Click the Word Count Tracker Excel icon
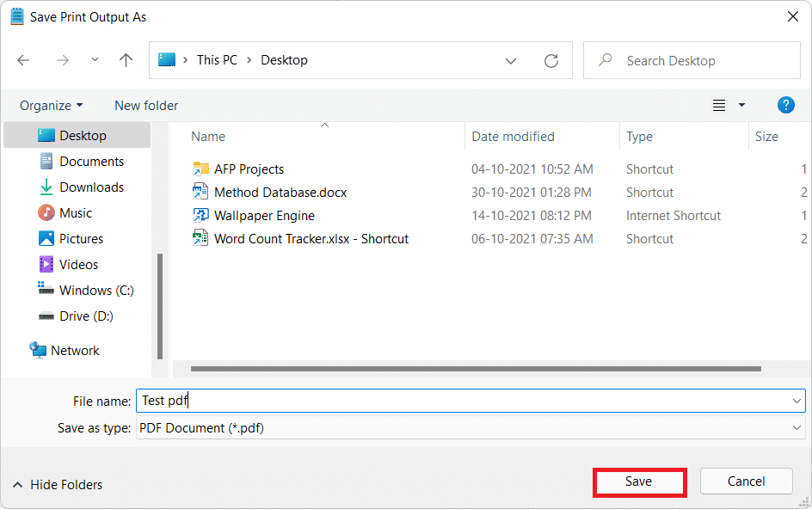812x509 pixels. 200,238
